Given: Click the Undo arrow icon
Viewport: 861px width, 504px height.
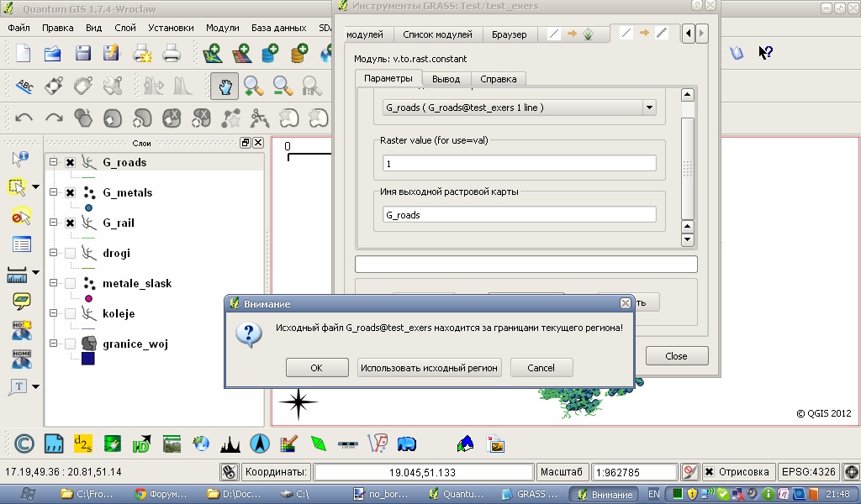Looking at the screenshot, I should pyautogui.click(x=24, y=118).
